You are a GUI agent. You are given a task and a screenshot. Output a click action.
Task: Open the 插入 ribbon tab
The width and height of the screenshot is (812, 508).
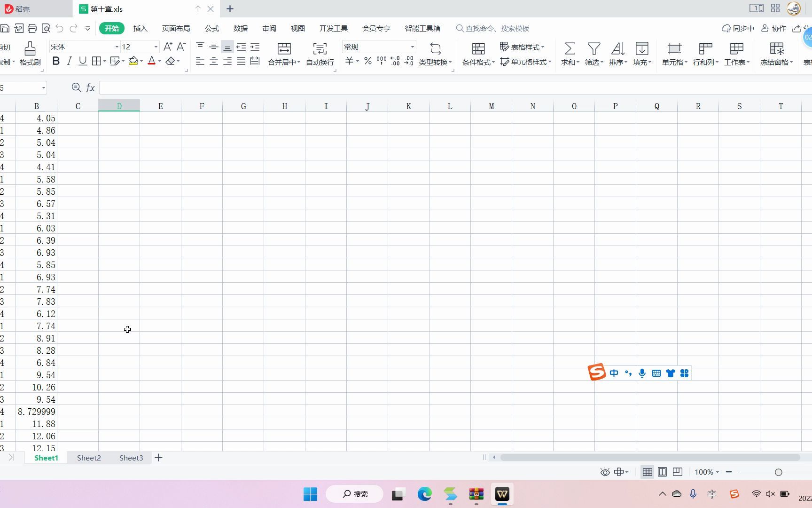[141, 28]
